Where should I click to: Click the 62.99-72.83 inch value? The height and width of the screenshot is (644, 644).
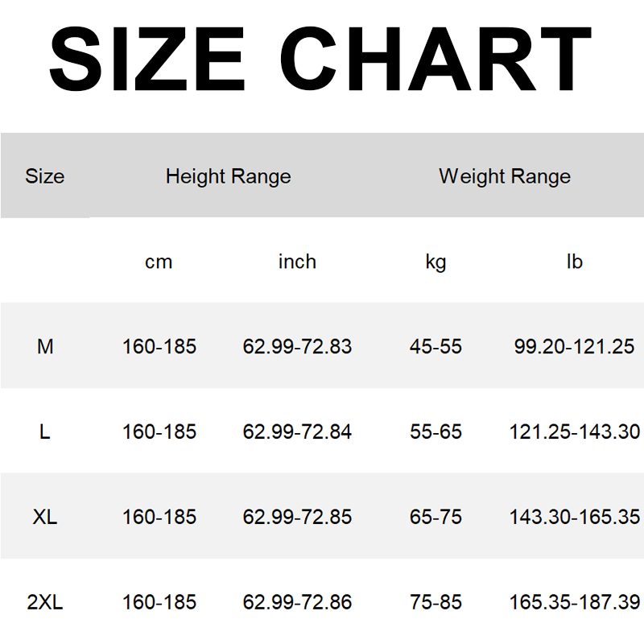(297, 347)
